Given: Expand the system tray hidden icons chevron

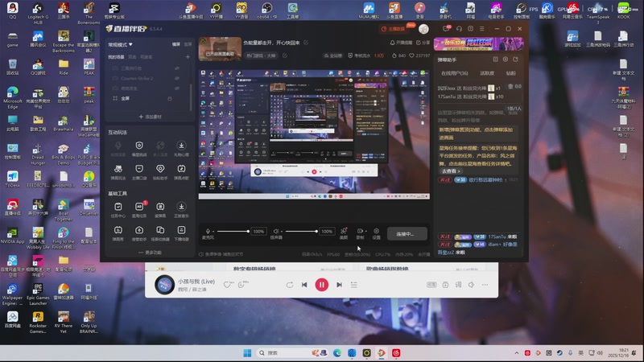Looking at the screenshot, I should tap(516, 353).
